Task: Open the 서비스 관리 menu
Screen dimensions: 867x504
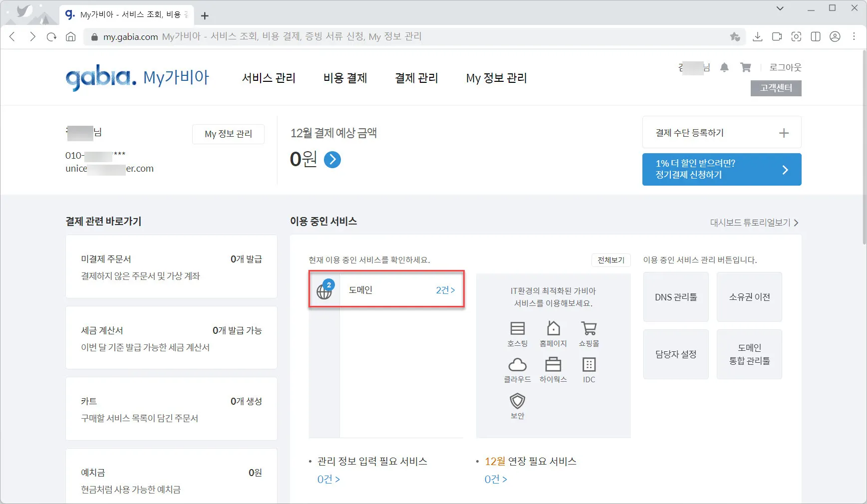Action: coord(269,78)
